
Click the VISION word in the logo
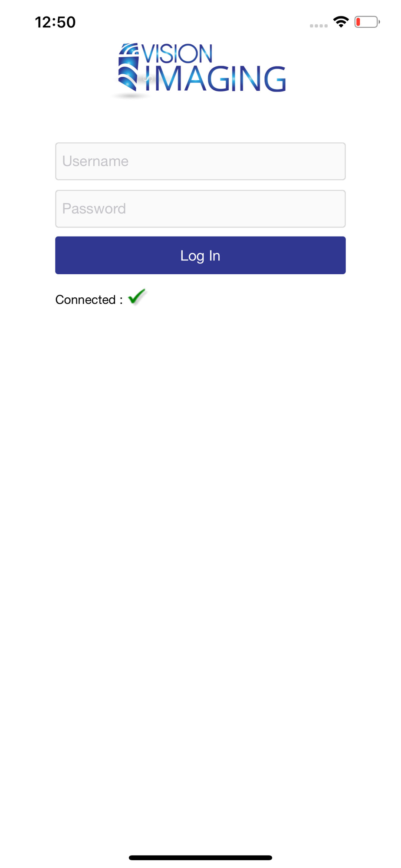click(177, 54)
